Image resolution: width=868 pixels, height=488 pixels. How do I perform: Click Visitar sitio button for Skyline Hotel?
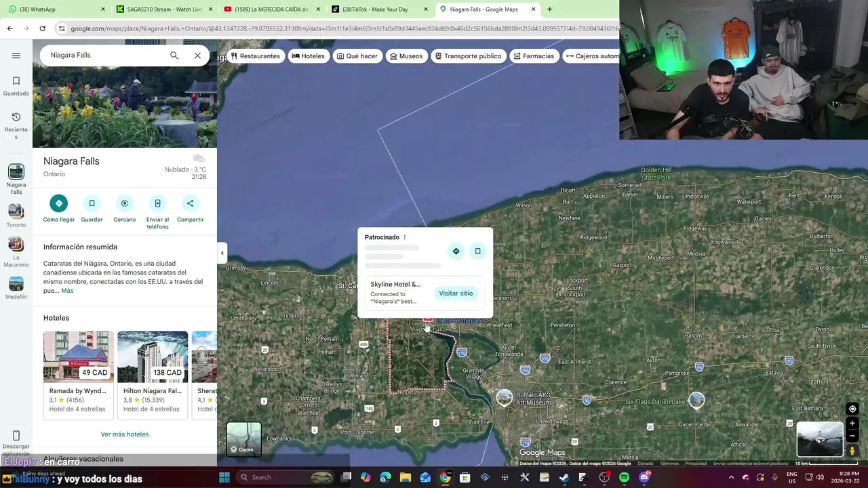[456, 293]
